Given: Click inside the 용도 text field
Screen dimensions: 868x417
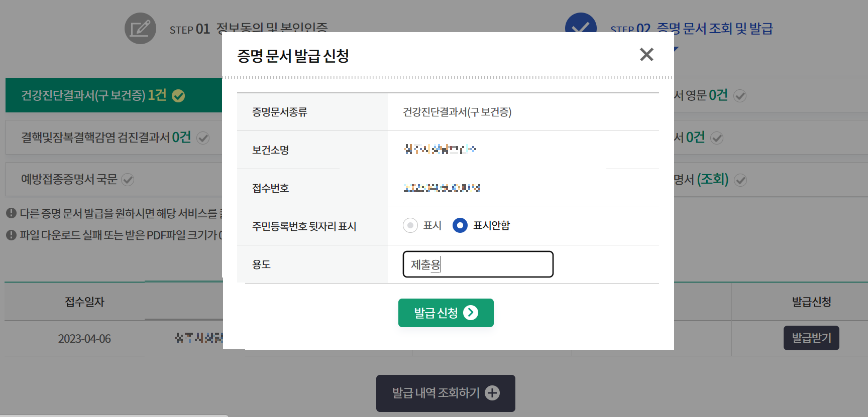Looking at the screenshot, I should point(477,264).
